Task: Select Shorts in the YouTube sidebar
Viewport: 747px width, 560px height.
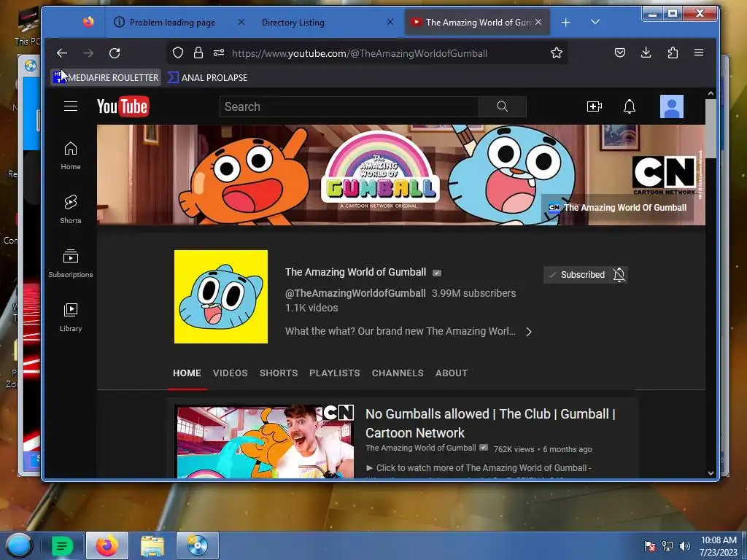Action: click(x=71, y=209)
